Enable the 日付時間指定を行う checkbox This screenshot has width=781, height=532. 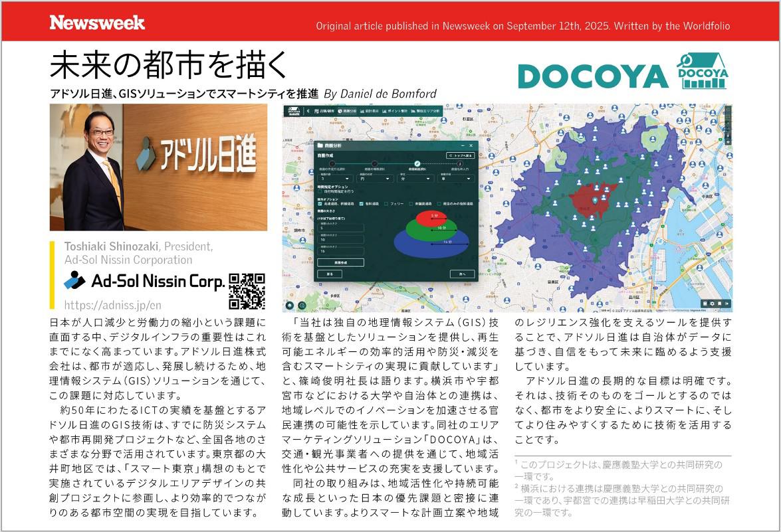pos(320,191)
